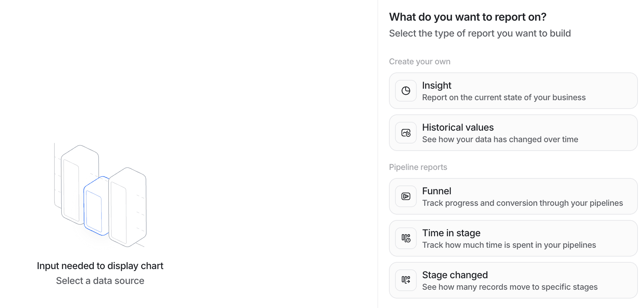
Task: Click the Insight pie-chart icon
Action: point(406,91)
